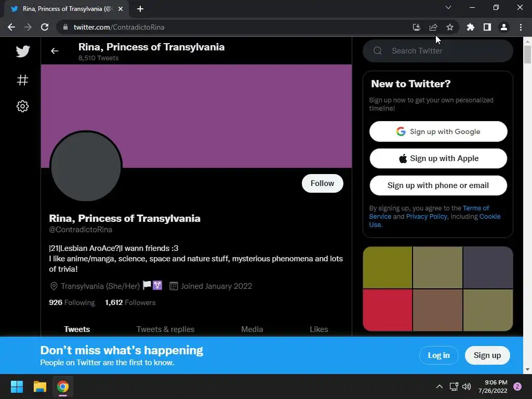Click the browser back arrow
Viewport: 532px width, 399px height.
11,27
